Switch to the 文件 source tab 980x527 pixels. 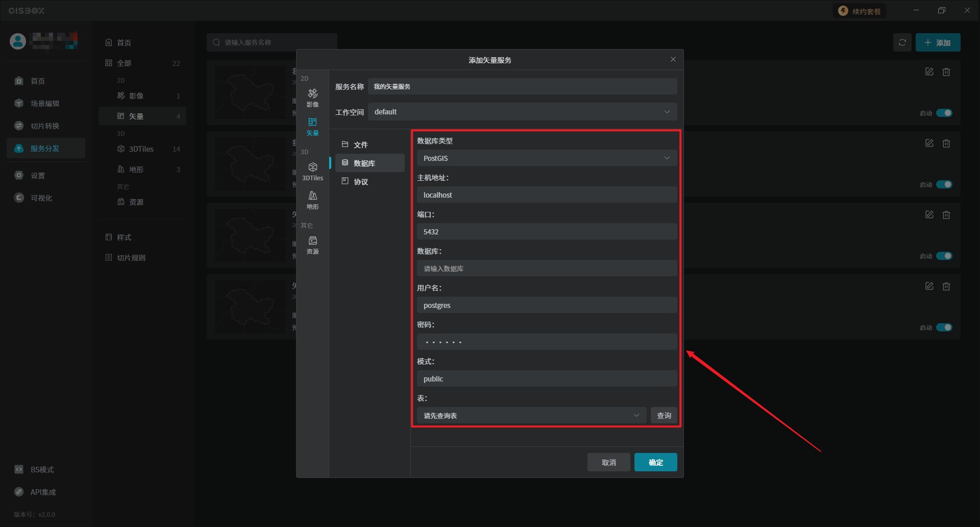pyautogui.click(x=361, y=145)
